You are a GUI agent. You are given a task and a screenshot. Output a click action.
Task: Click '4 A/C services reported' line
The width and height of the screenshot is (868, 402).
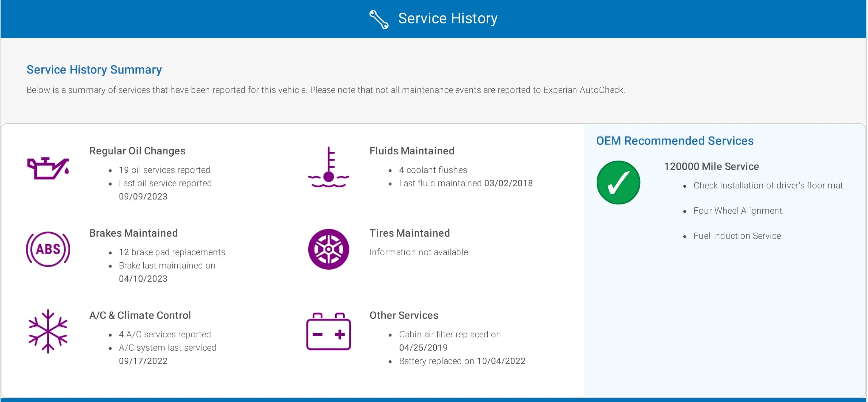coord(165,334)
